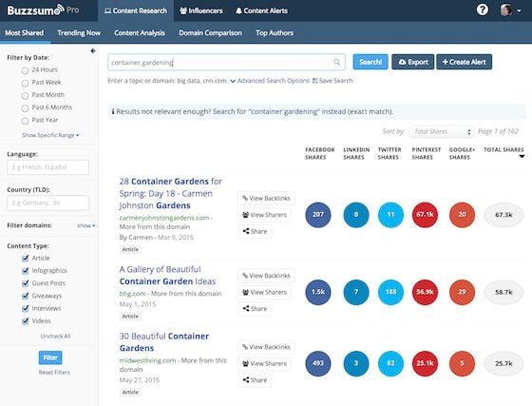Click the LinkedIn shares circle showing 0
This screenshot has width=532, height=406.
tap(356, 215)
